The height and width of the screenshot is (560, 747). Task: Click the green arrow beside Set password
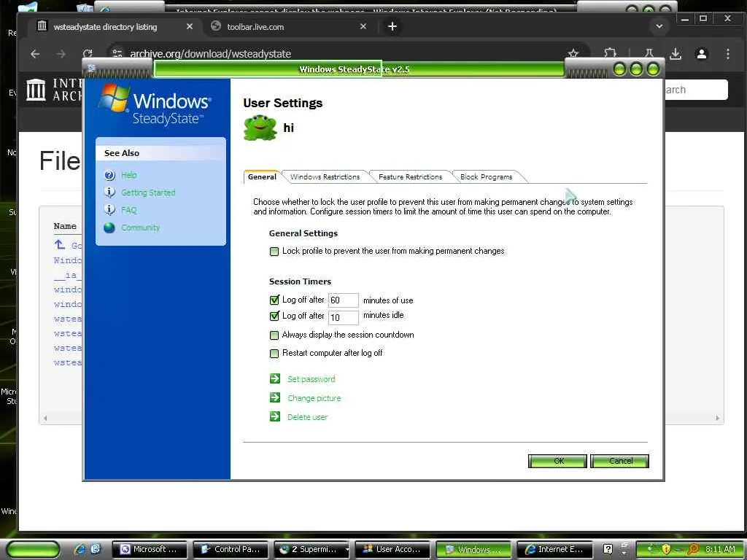pyautogui.click(x=275, y=378)
